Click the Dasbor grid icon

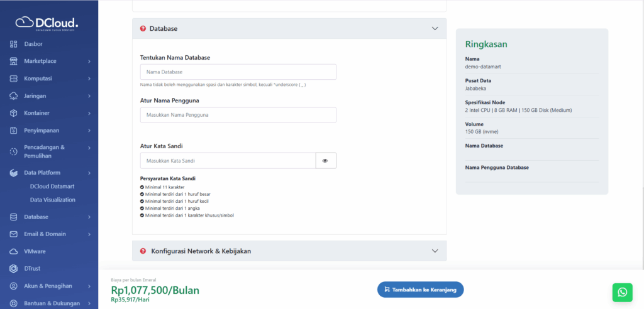(x=14, y=44)
